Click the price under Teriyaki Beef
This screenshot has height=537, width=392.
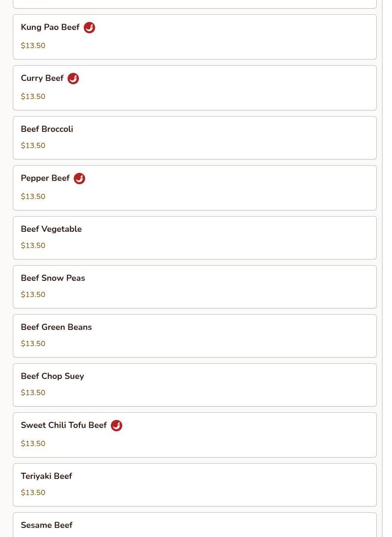(x=33, y=492)
